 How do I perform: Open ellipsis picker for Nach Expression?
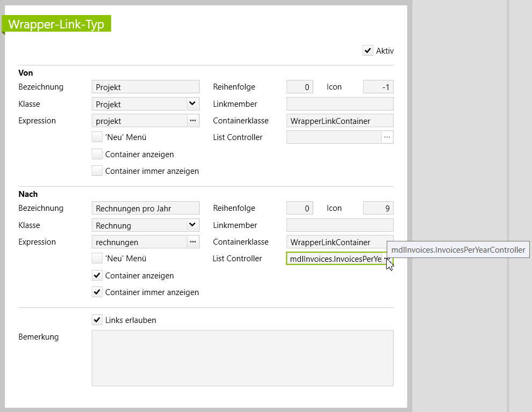[x=193, y=242]
